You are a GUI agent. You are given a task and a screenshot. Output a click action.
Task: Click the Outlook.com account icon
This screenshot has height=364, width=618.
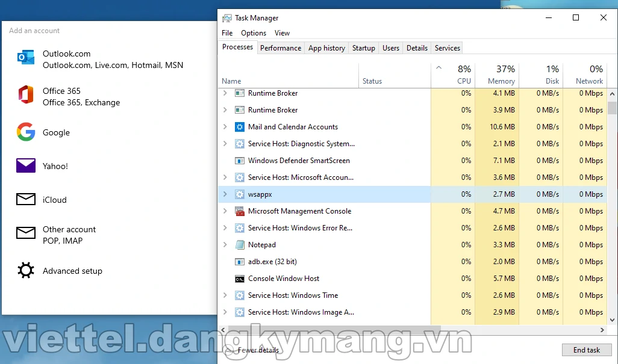click(26, 57)
